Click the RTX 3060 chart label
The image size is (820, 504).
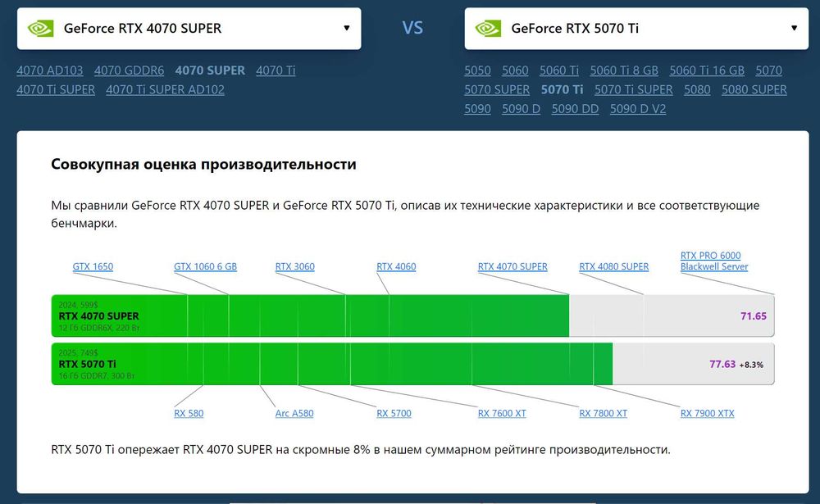tap(295, 266)
